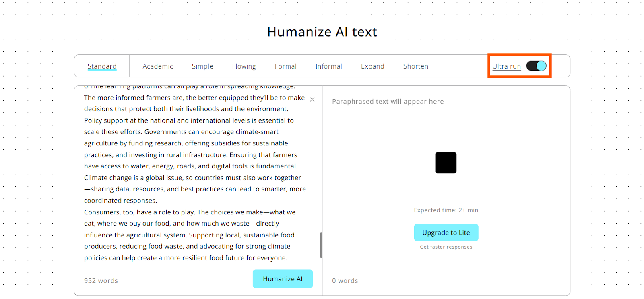
Task: Select the Standard mode tab
Action: (x=102, y=66)
